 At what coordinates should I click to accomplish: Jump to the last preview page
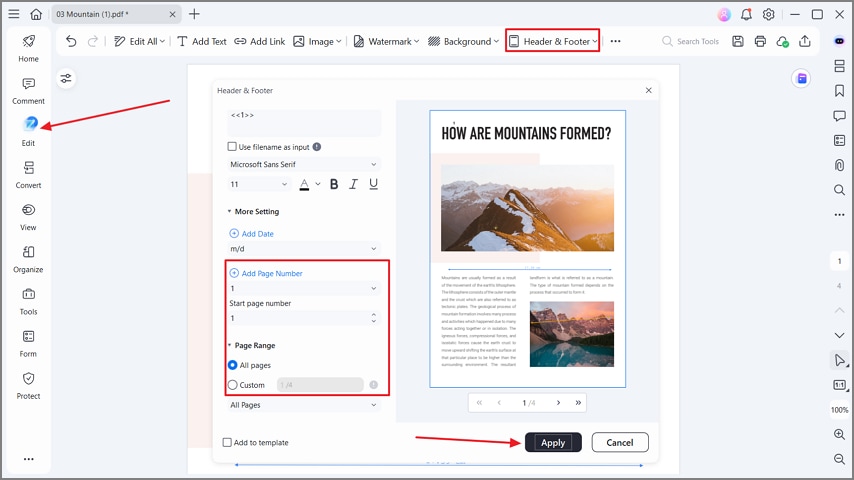coord(578,403)
